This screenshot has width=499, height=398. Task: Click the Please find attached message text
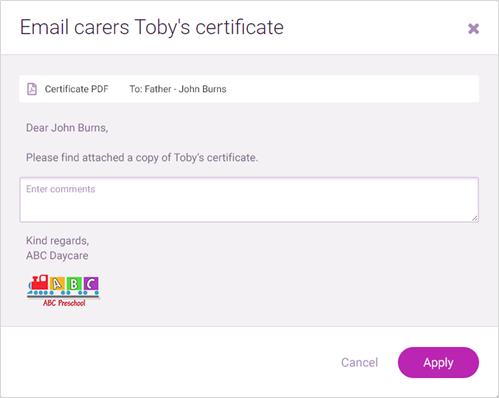[x=142, y=157]
